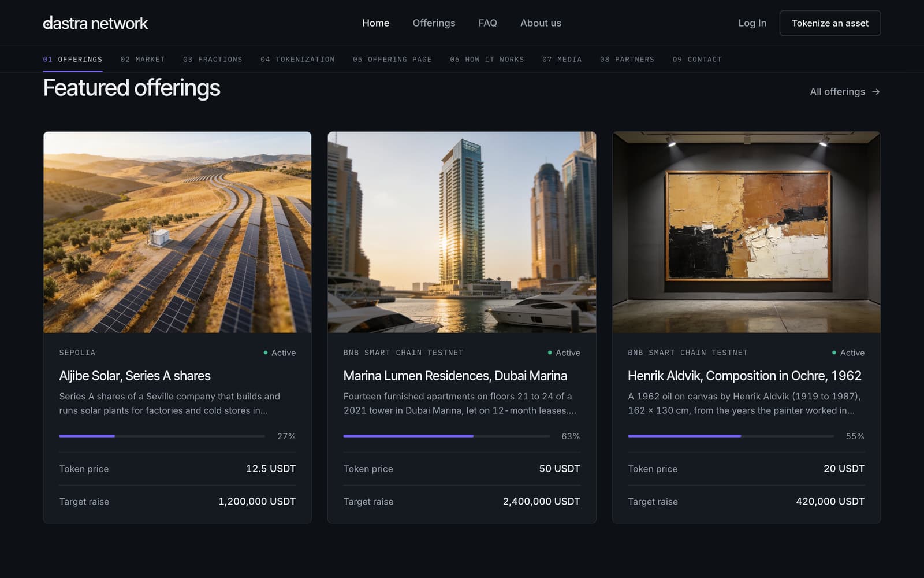Screen dimensions: 924x578
Task: Click the Active status on Aljibe Solar card
Action: click(x=280, y=353)
